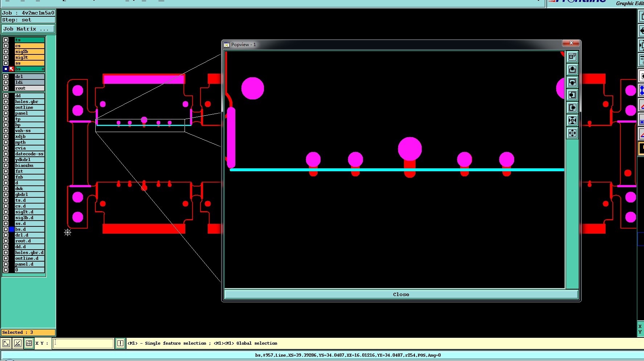Click the diagonal arrow measure icon at bottom-left
This screenshot has height=361, width=644.
(x=6, y=343)
